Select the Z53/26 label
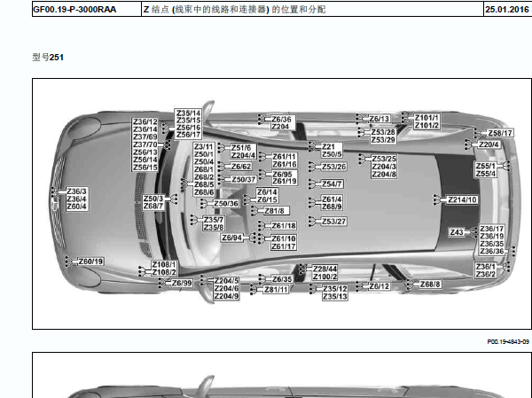 334,167
